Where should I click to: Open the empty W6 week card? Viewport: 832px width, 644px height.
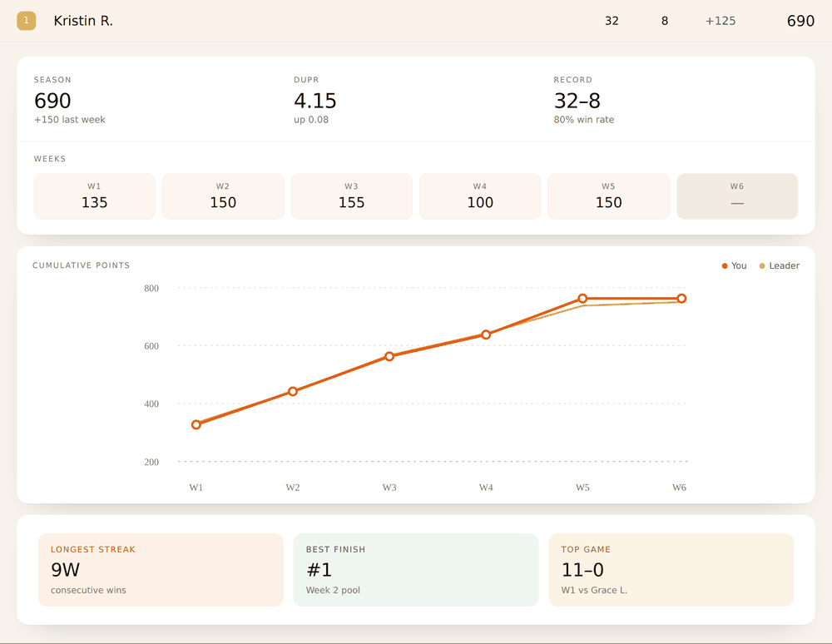pos(737,196)
